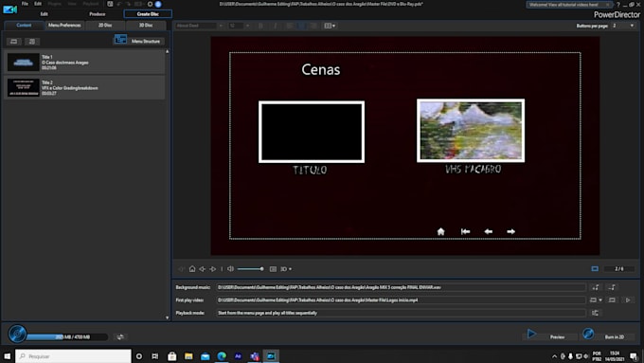Switch to the Edit module
Image resolution: width=644 pixels, height=363 pixels.
tap(44, 14)
